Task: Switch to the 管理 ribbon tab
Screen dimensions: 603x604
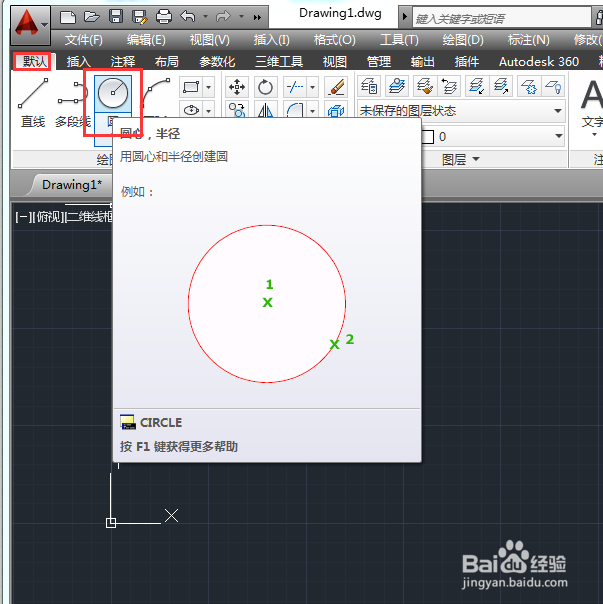Action: pyautogui.click(x=379, y=62)
